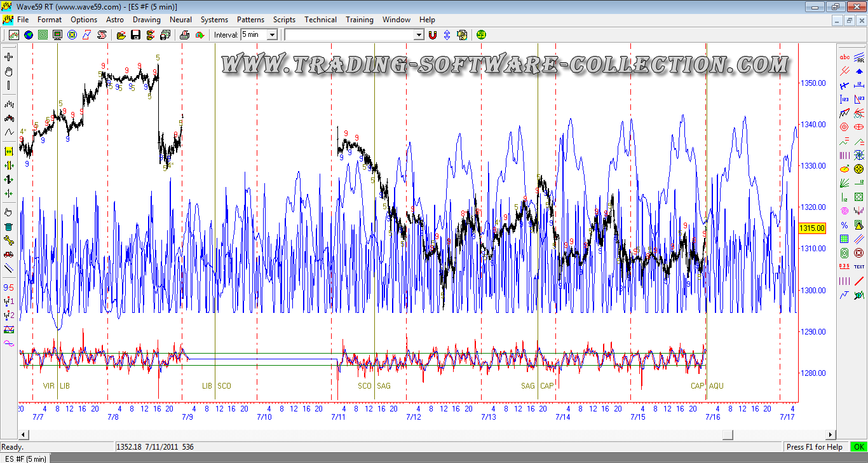The width and height of the screenshot is (868, 463).
Task: Click the printer icon in toolbar
Action: 184,35
